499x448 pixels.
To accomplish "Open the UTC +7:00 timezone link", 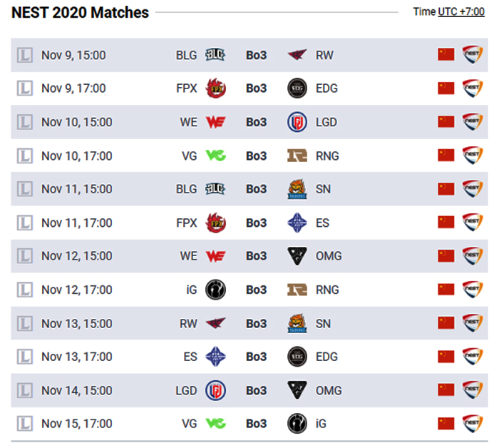I will (x=461, y=12).
